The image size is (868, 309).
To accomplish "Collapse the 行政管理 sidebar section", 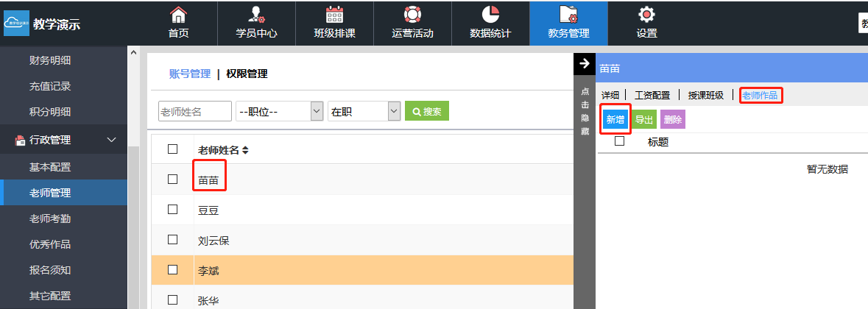I will click(112, 140).
